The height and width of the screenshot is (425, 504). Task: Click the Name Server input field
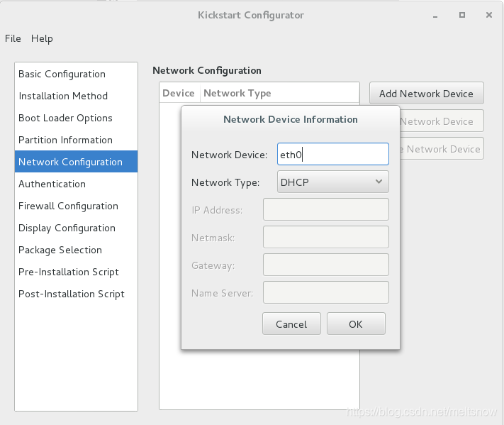click(x=326, y=293)
